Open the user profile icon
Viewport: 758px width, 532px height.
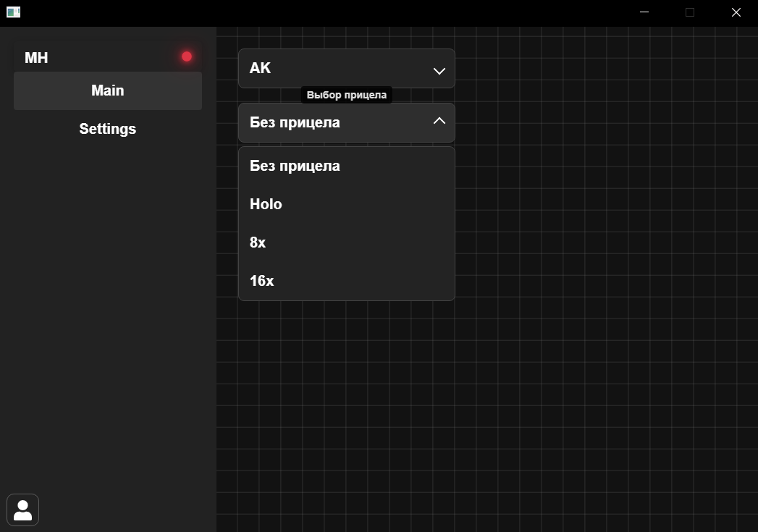tap(22, 510)
